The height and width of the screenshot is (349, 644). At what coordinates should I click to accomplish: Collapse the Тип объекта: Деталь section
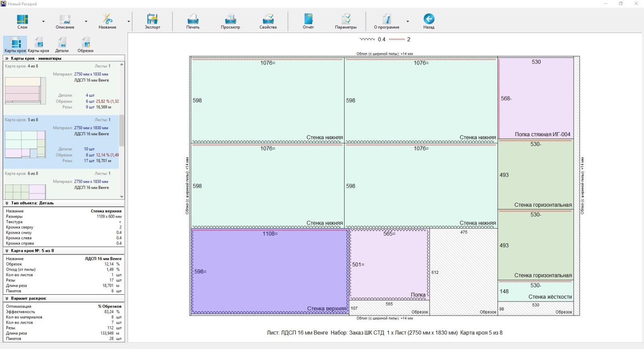7,203
